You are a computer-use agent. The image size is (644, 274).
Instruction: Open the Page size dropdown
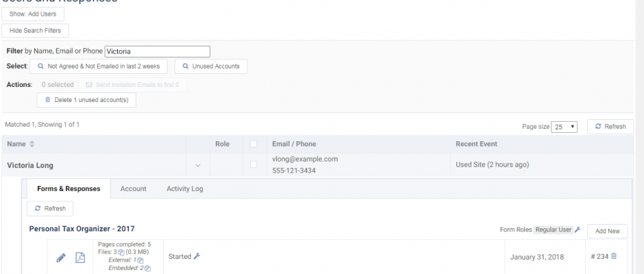click(x=565, y=127)
